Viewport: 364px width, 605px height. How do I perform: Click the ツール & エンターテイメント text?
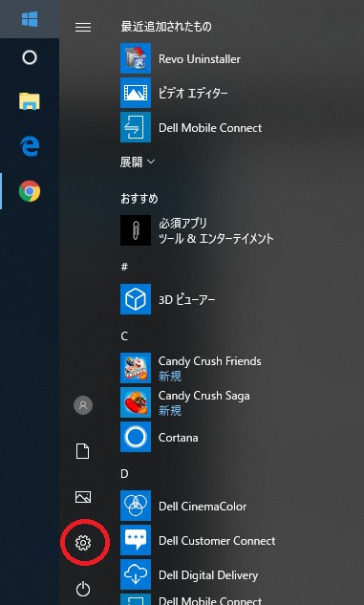(216, 238)
